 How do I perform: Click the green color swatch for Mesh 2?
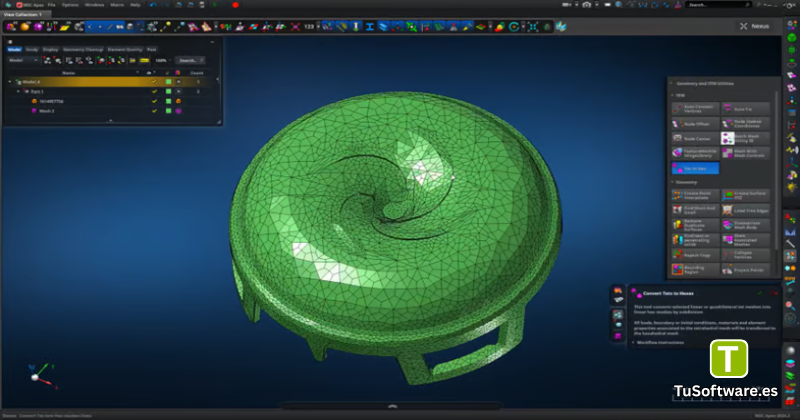click(x=168, y=111)
